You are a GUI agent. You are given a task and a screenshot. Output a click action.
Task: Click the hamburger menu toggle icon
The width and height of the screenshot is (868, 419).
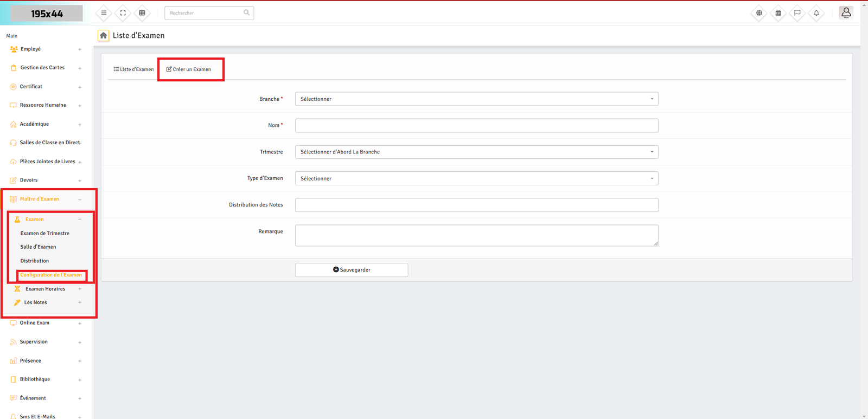(x=104, y=13)
